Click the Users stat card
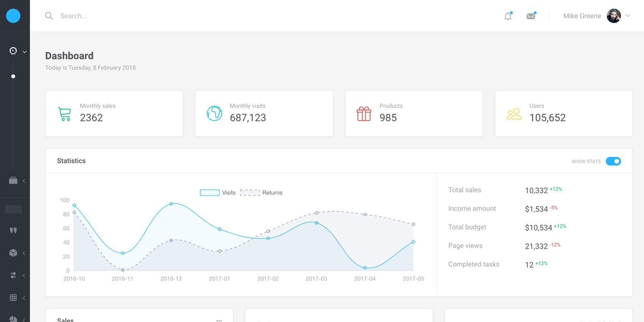The image size is (644, 322). (563, 114)
